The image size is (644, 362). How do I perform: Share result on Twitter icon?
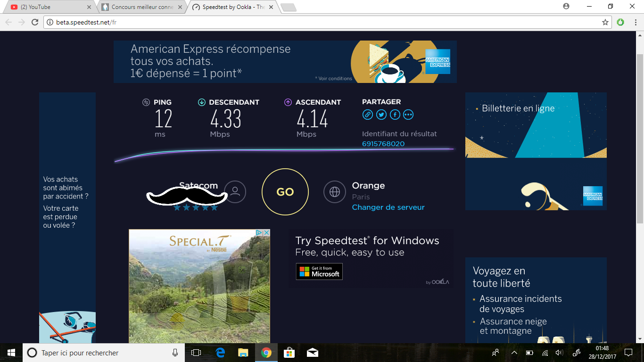381,115
